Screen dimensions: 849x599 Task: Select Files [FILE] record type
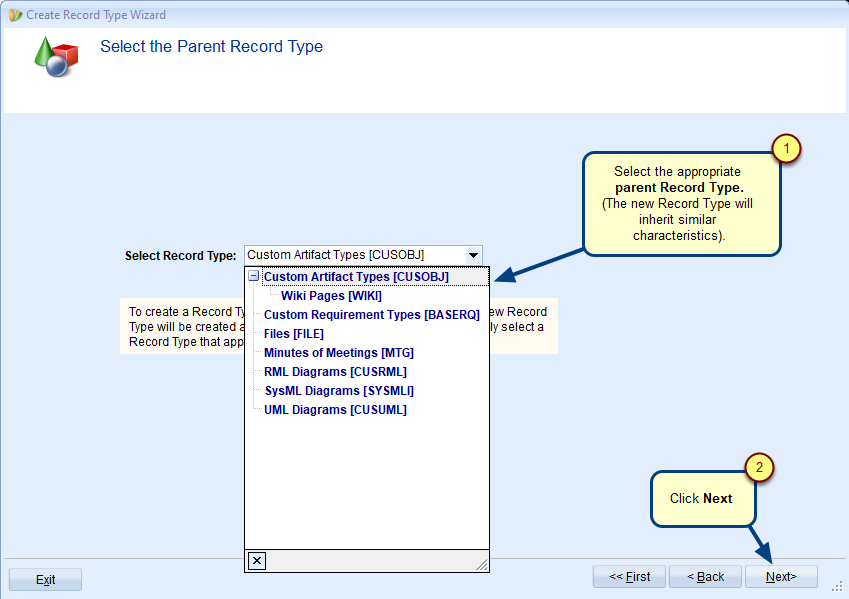point(293,334)
